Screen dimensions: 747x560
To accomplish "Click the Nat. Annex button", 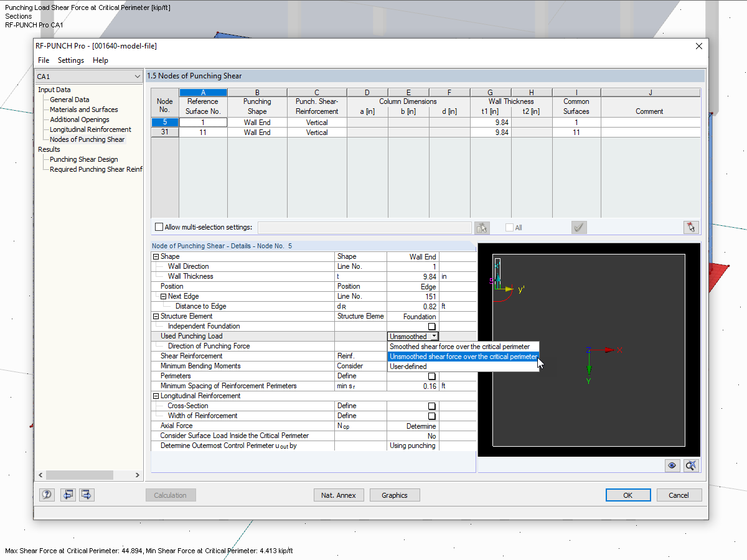I will pyautogui.click(x=339, y=495).
